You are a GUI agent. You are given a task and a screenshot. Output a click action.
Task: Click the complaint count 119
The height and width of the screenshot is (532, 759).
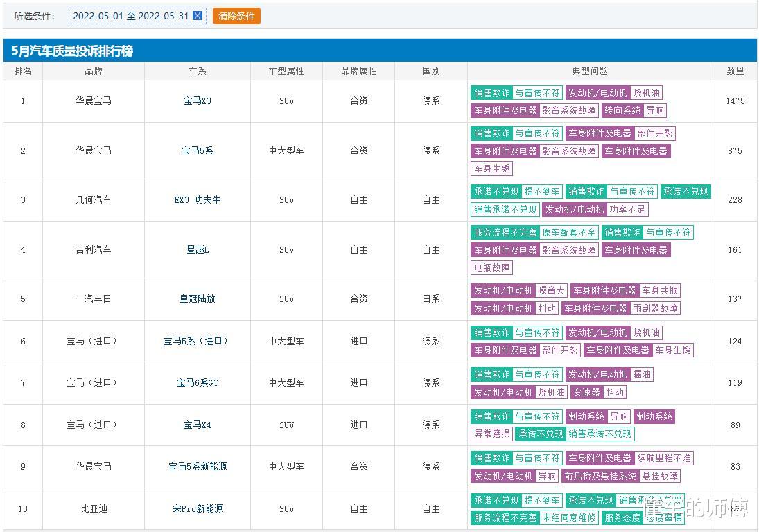click(x=735, y=382)
